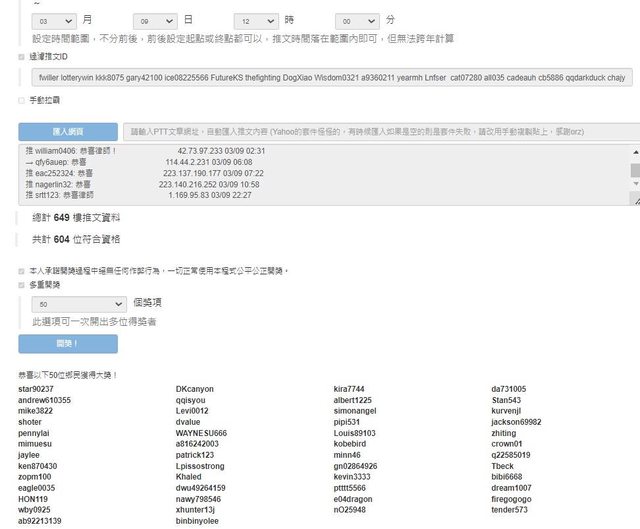Tick the 本人承諾 fair-draw pledge checkbox
Screen dimensions: 640x529
(x=22, y=270)
